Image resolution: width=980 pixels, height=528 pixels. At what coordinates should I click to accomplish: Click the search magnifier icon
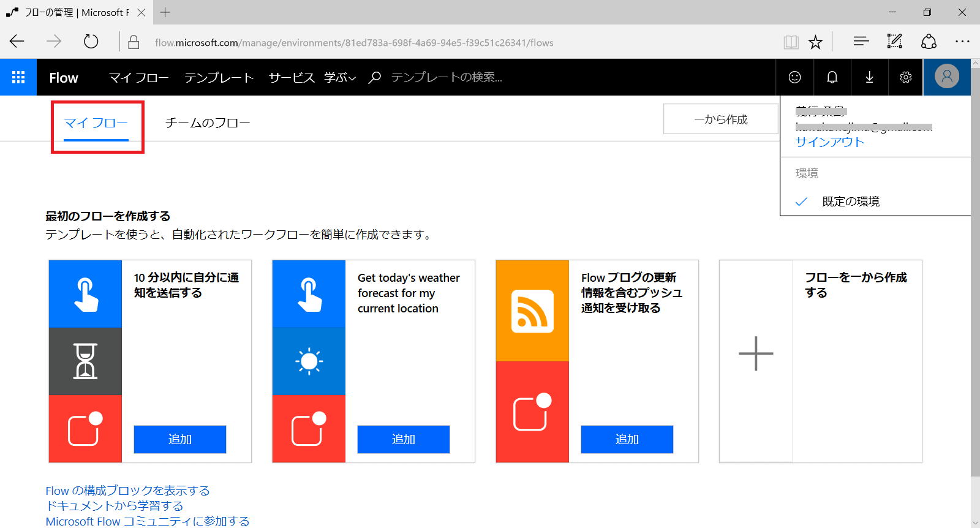point(374,77)
